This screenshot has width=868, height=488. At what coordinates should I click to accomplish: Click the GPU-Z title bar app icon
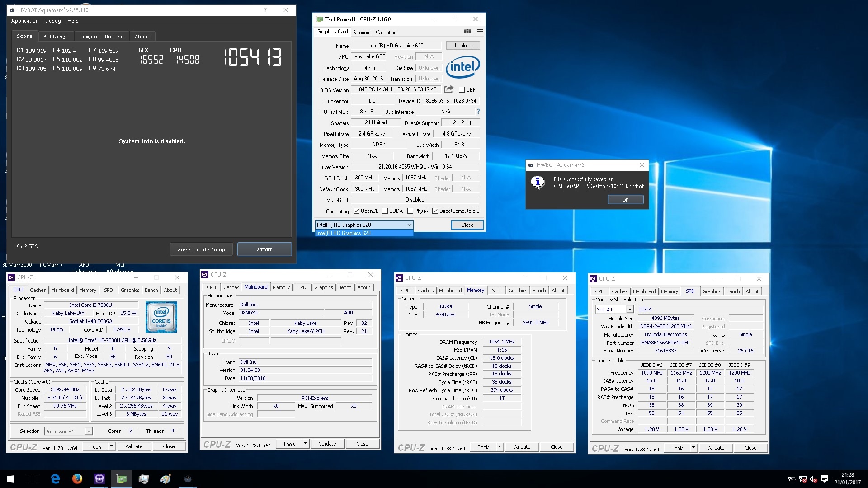click(320, 19)
